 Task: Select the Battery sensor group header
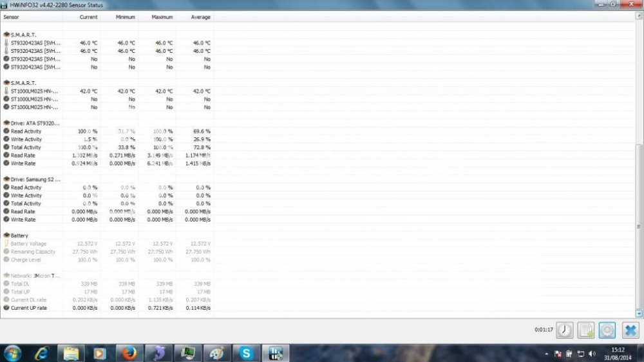tap(19, 236)
